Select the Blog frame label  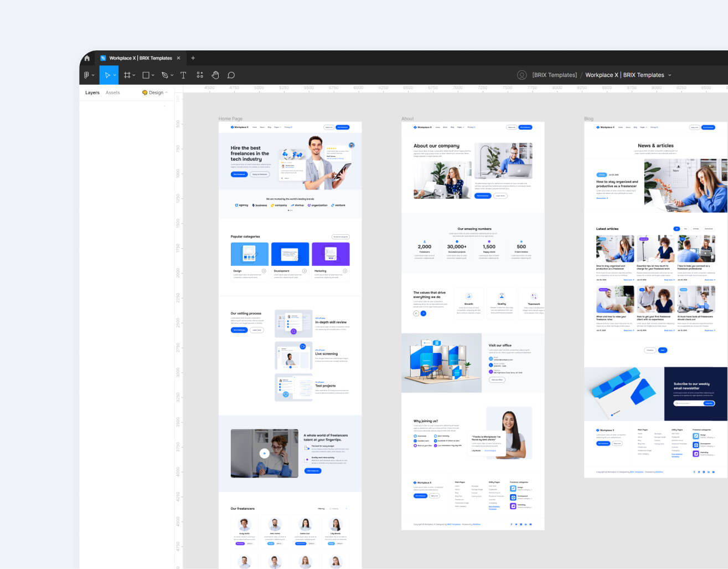coord(588,119)
